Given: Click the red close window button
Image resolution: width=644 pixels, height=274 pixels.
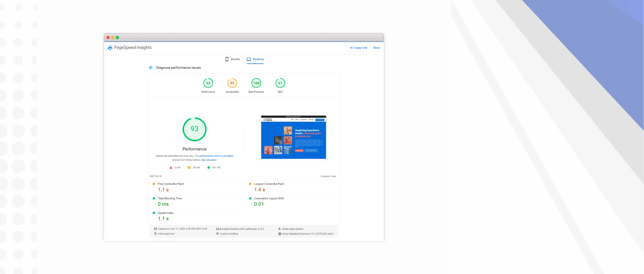Looking at the screenshot, I should (x=108, y=37).
